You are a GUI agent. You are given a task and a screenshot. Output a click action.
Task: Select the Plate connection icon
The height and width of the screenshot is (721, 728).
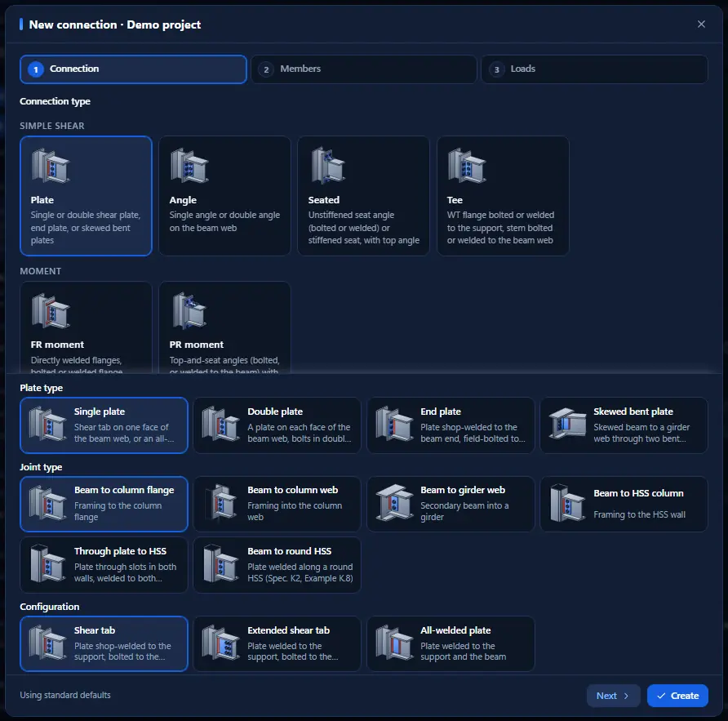(51, 166)
